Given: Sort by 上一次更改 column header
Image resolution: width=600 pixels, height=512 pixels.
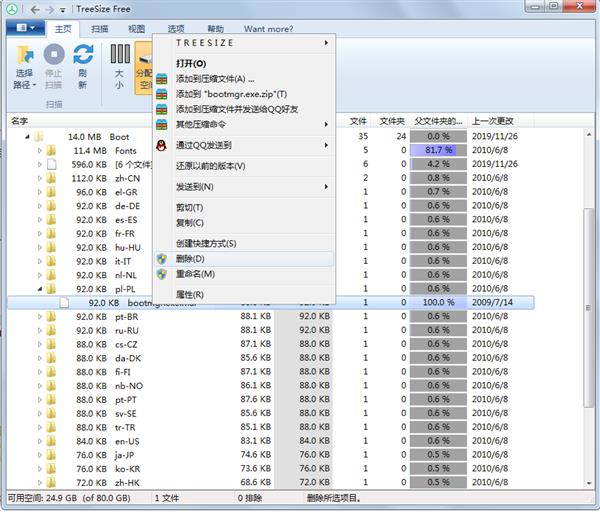Looking at the screenshot, I should [493, 121].
